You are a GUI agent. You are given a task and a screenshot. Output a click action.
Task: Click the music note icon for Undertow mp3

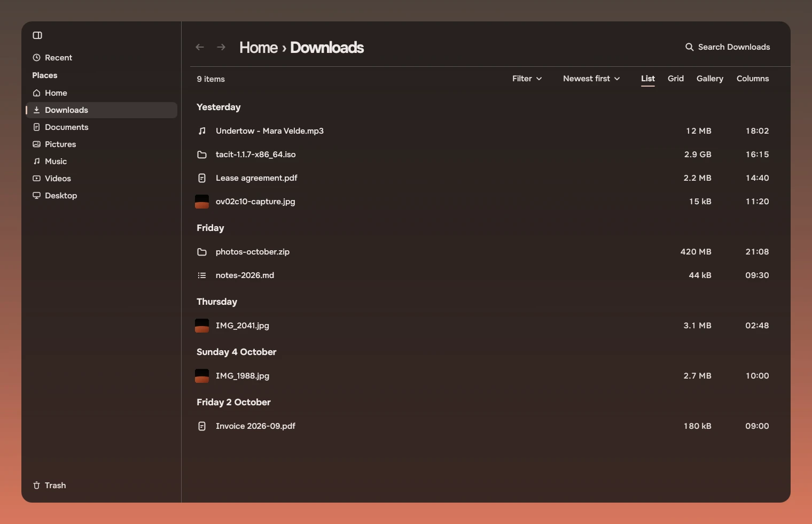(x=202, y=131)
